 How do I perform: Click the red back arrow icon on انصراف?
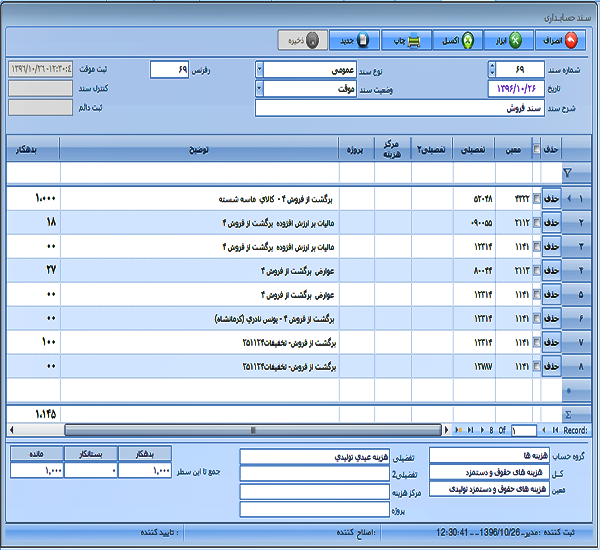tap(571, 40)
